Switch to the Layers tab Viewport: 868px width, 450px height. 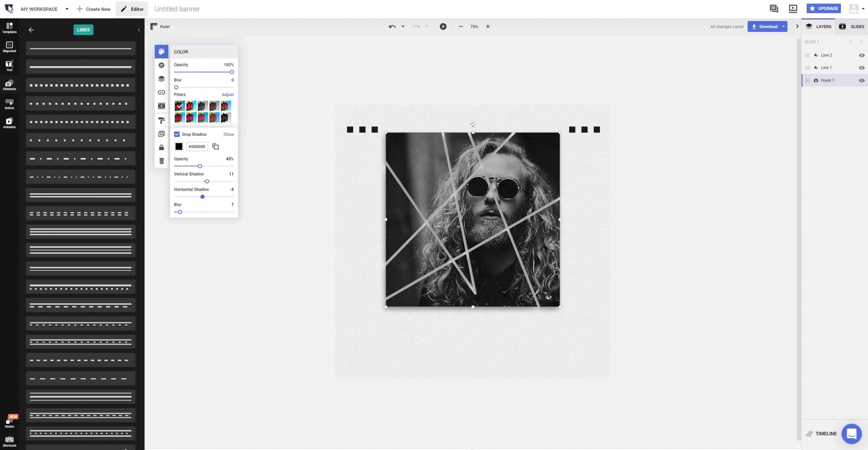[818, 27]
